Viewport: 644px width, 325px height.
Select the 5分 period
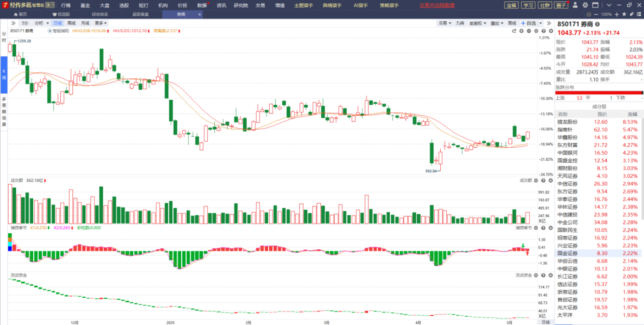(x=24, y=23)
